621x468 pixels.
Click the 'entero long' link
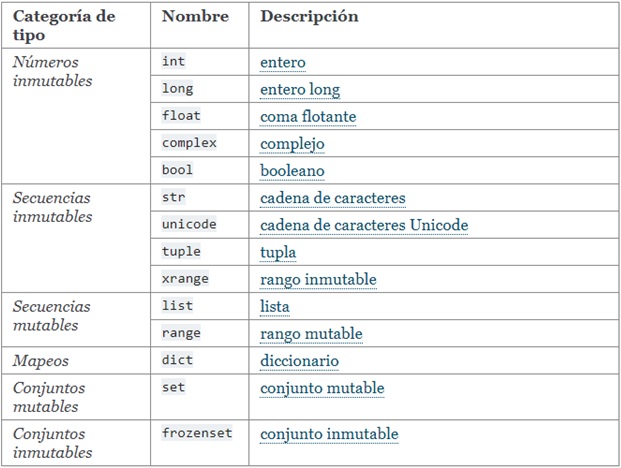click(x=300, y=90)
